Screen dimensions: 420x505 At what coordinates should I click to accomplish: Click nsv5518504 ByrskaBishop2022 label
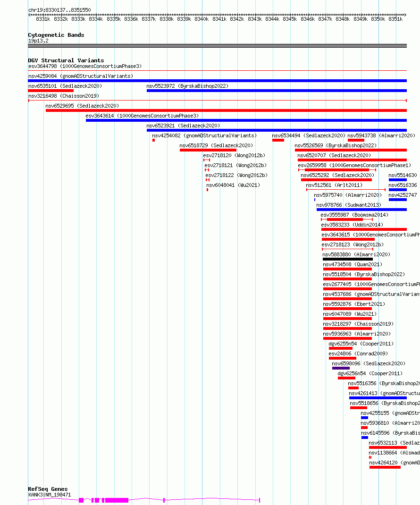pyautogui.click(x=364, y=274)
